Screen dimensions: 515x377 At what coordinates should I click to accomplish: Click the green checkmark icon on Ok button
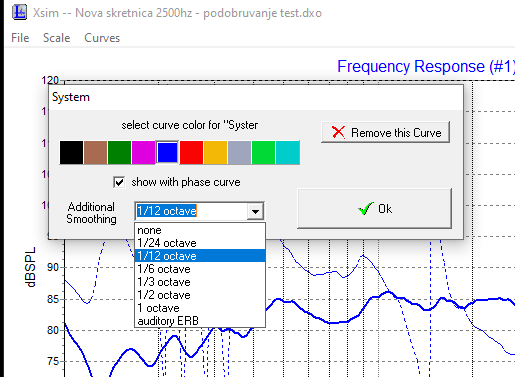(366, 209)
